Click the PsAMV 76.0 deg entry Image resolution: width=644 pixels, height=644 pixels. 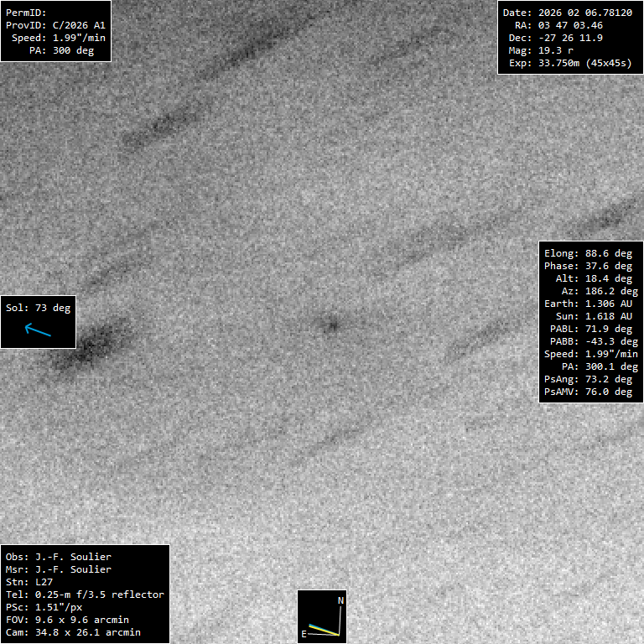(x=588, y=392)
